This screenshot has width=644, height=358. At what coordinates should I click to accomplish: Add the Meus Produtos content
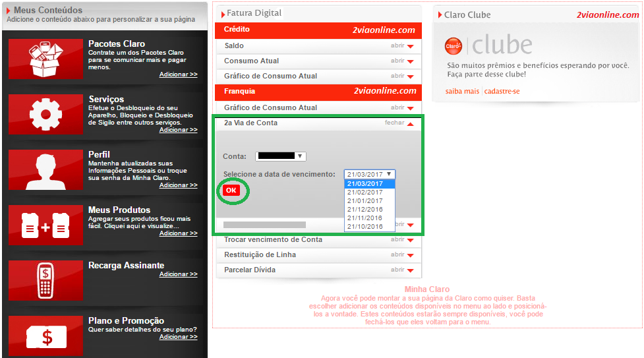pos(178,233)
